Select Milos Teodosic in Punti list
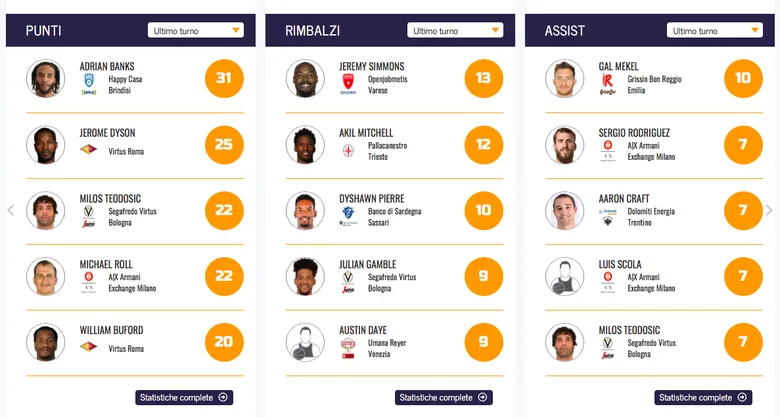This screenshot has height=417, width=780. (112, 199)
